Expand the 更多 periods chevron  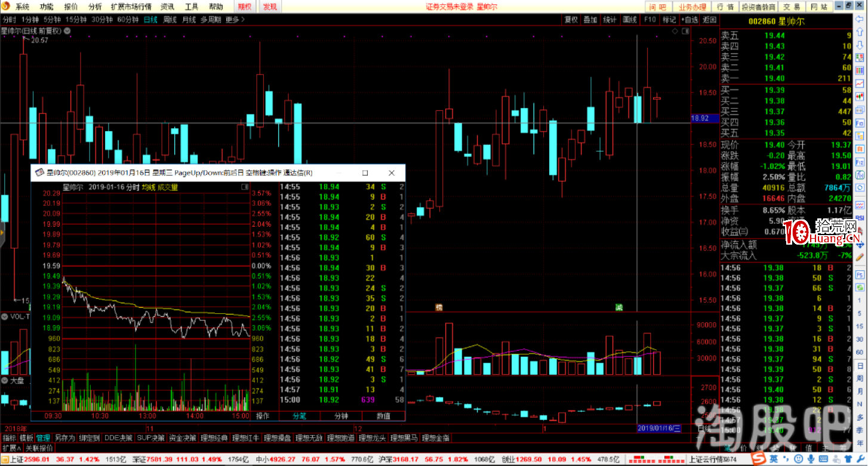235,20
